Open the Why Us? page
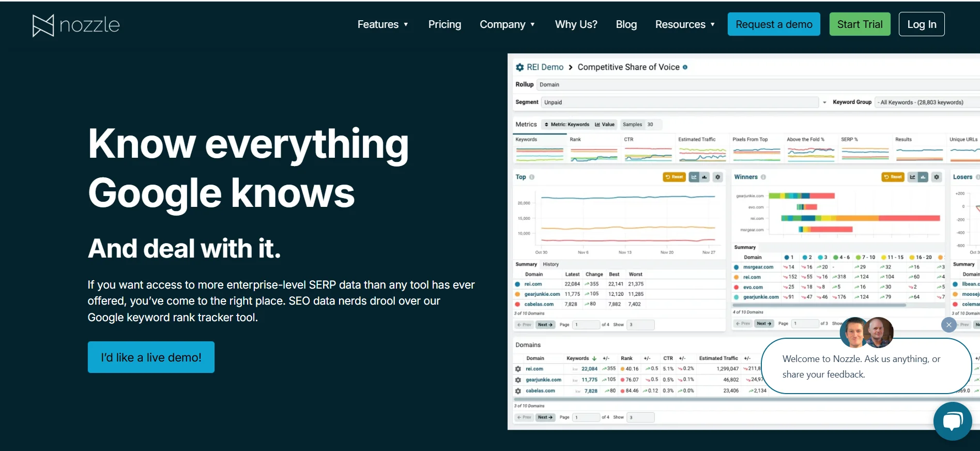Viewport: 980px width, 451px height. 576,24
